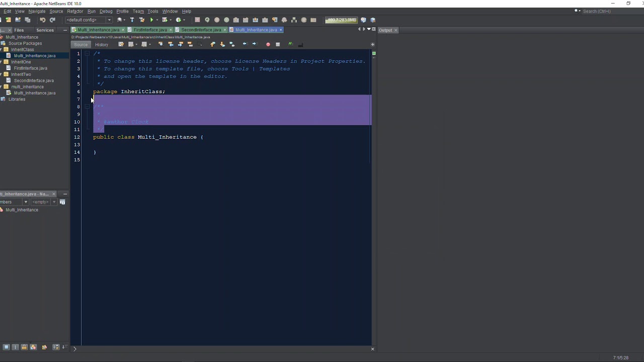Screen dimensions: 644x362
Task: Click the Find Selection magnifier icon in the editor toolbar
Action: point(160,44)
